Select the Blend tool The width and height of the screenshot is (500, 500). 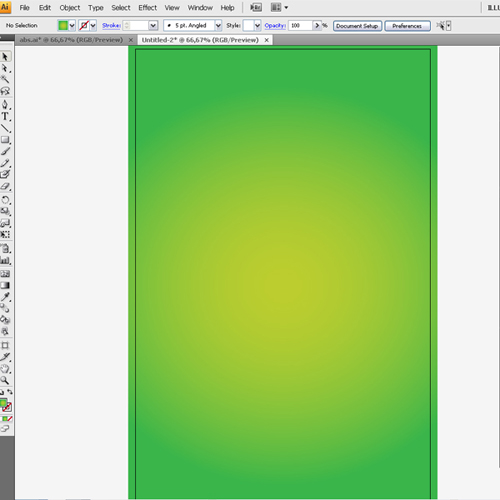(5, 308)
